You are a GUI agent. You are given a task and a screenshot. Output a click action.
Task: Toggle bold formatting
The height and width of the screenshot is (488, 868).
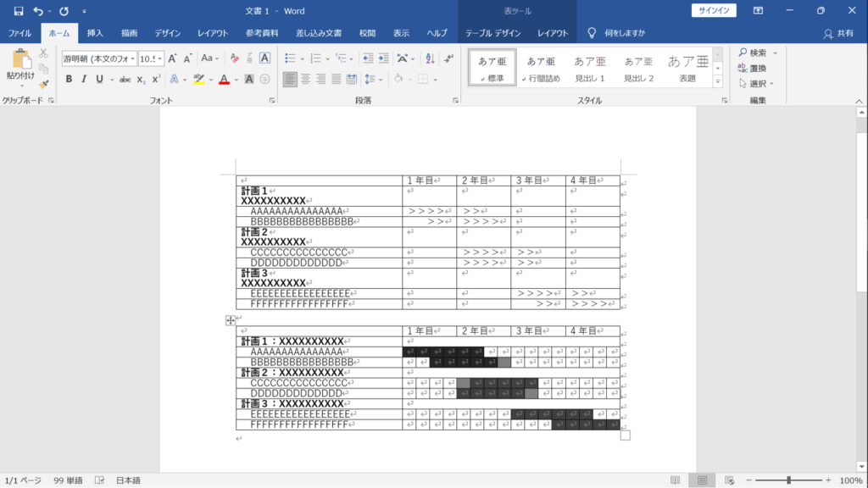[69, 79]
